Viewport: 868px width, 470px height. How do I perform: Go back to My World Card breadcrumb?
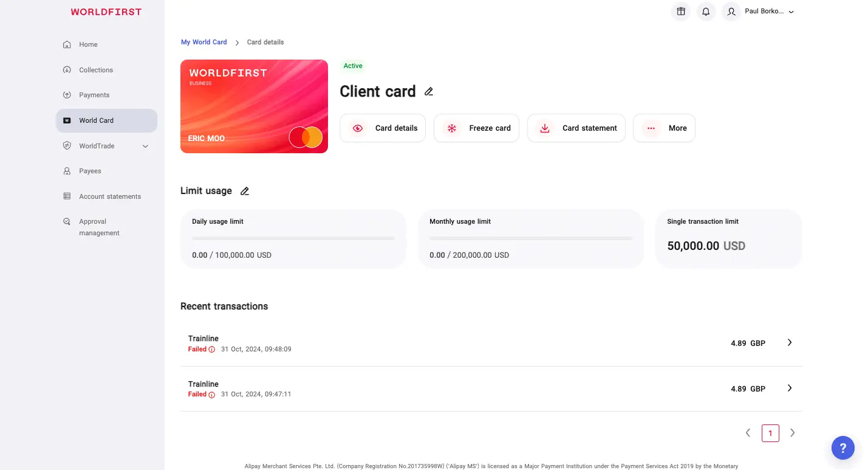pyautogui.click(x=203, y=43)
